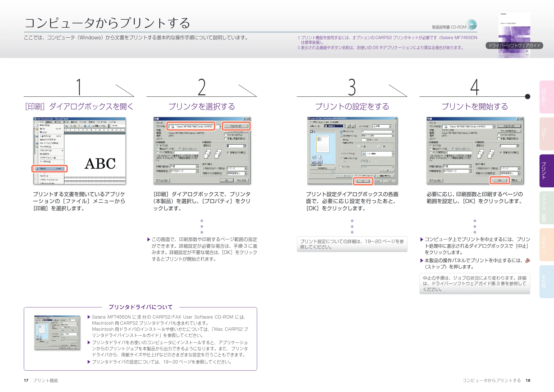Expand the アクセス許可 submenu arrow in Word's File menu

(x=63, y=150)
